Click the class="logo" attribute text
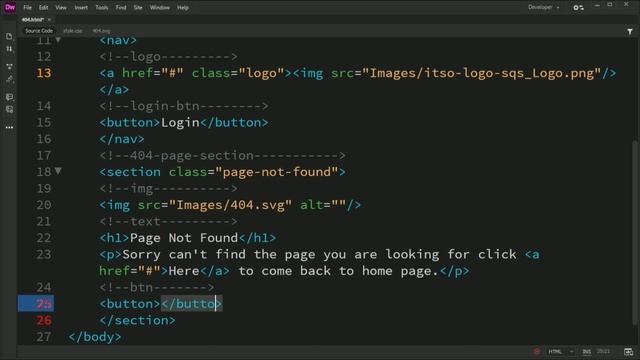This screenshot has height=360, width=640. [238, 73]
